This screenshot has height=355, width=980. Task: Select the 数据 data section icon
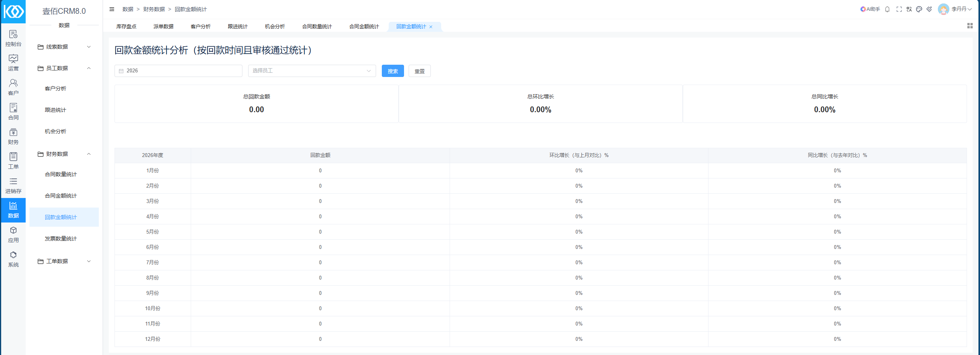(13, 210)
